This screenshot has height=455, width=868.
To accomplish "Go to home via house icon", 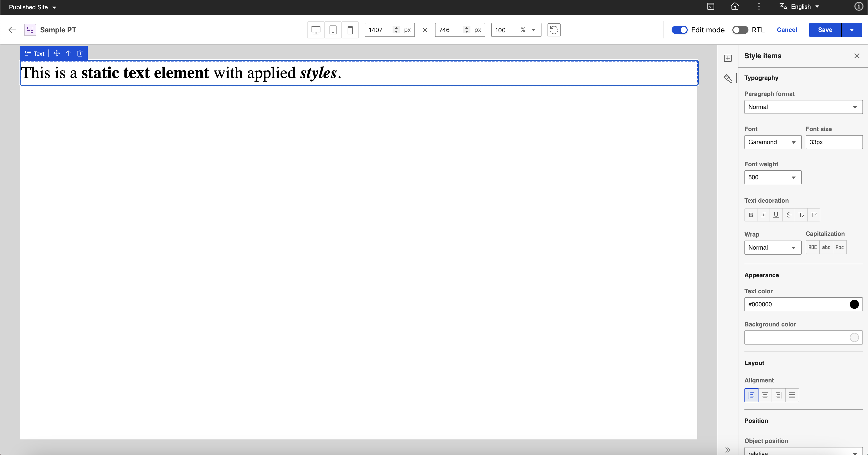I will [x=735, y=6].
